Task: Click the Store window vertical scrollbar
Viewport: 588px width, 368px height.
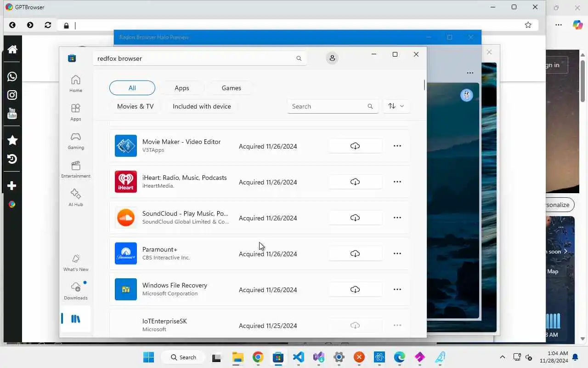Action: pyautogui.click(x=424, y=85)
